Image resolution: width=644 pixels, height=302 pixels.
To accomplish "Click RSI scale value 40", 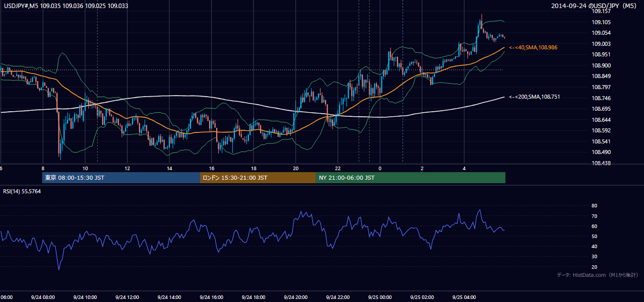I will point(594,246).
